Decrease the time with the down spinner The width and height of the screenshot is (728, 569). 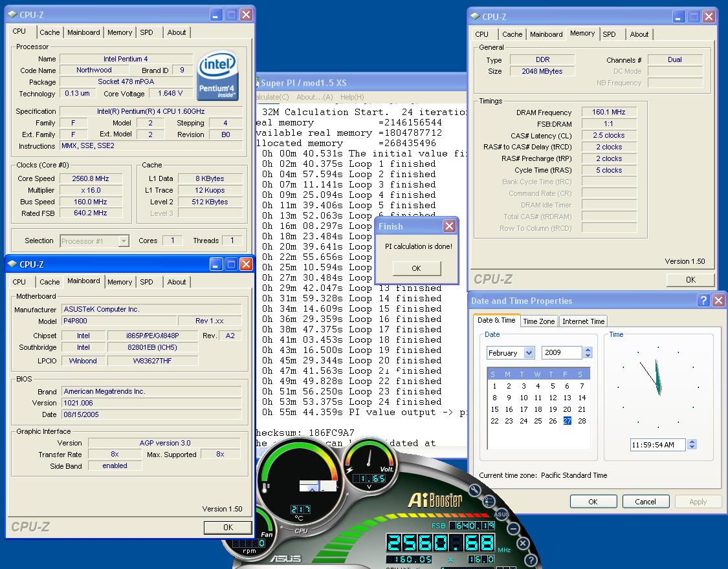[x=692, y=447]
